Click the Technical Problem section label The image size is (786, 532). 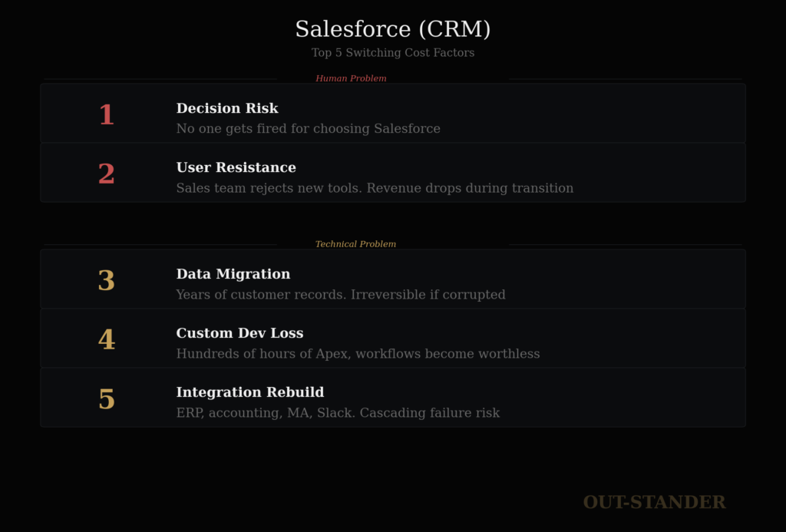(x=355, y=244)
